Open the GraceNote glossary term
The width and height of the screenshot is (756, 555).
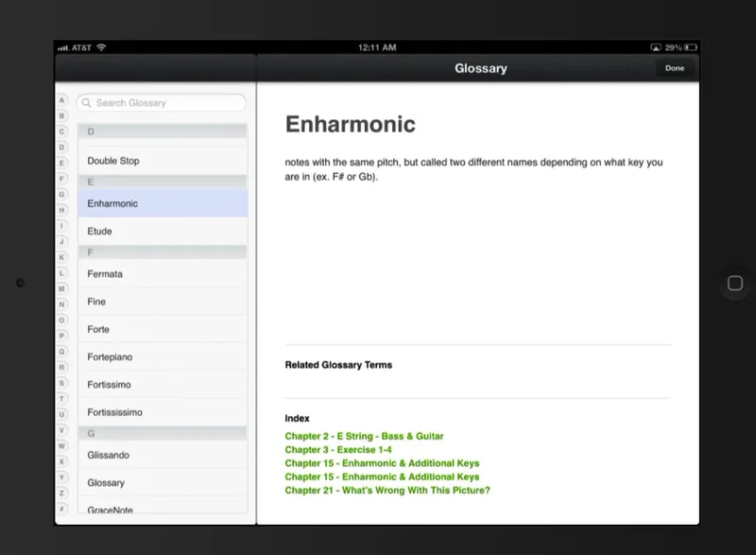point(163,506)
